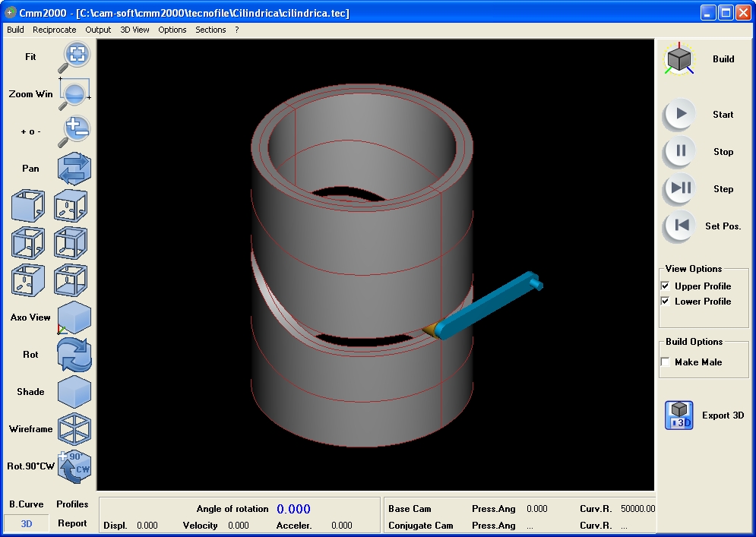Switch to Wireframe display icon
The image size is (756, 537).
(74, 429)
